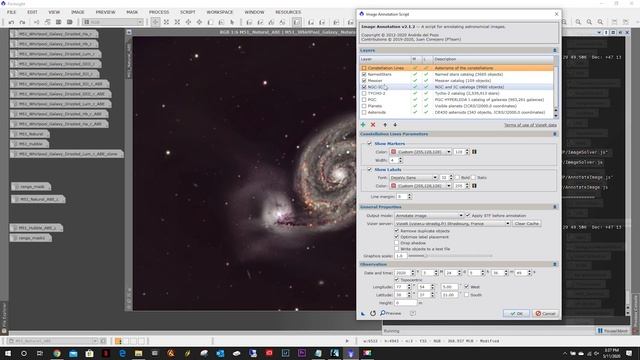Select the M51_Hubble minimized image icon

coord(30,144)
